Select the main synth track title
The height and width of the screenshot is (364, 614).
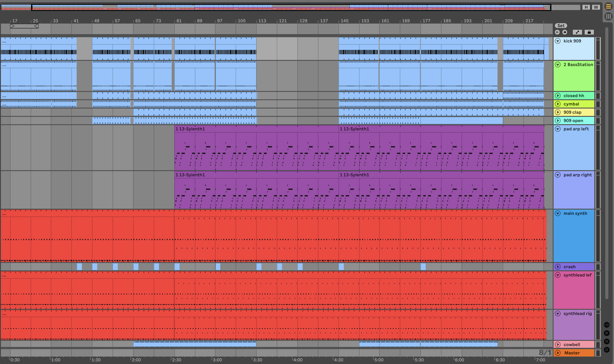click(575, 213)
